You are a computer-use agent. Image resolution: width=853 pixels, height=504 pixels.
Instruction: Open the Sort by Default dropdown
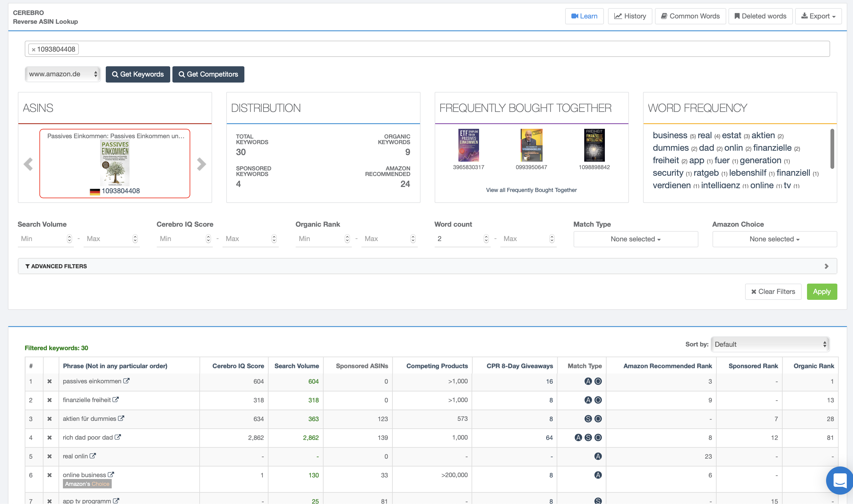click(x=770, y=344)
